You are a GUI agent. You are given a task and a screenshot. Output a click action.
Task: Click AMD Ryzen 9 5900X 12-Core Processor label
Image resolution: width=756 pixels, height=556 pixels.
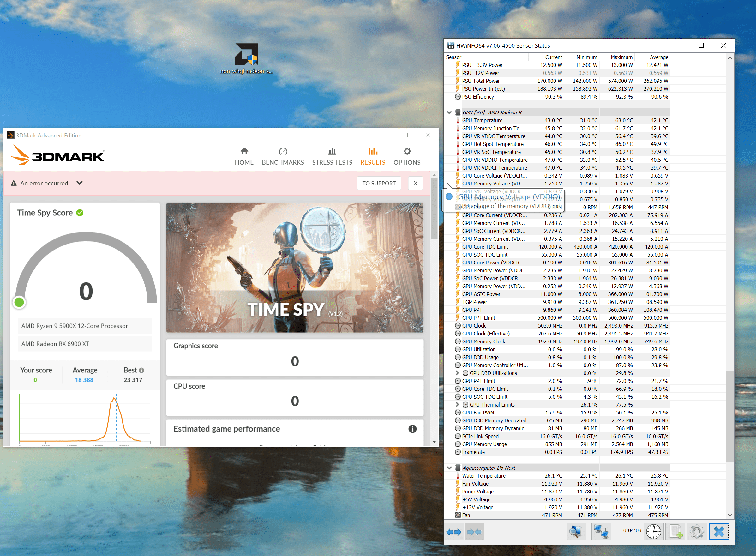click(x=75, y=326)
